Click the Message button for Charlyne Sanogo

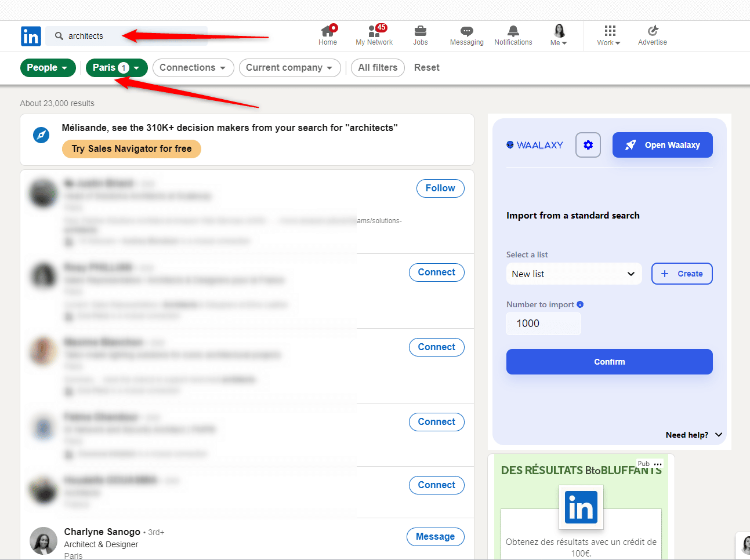point(436,537)
